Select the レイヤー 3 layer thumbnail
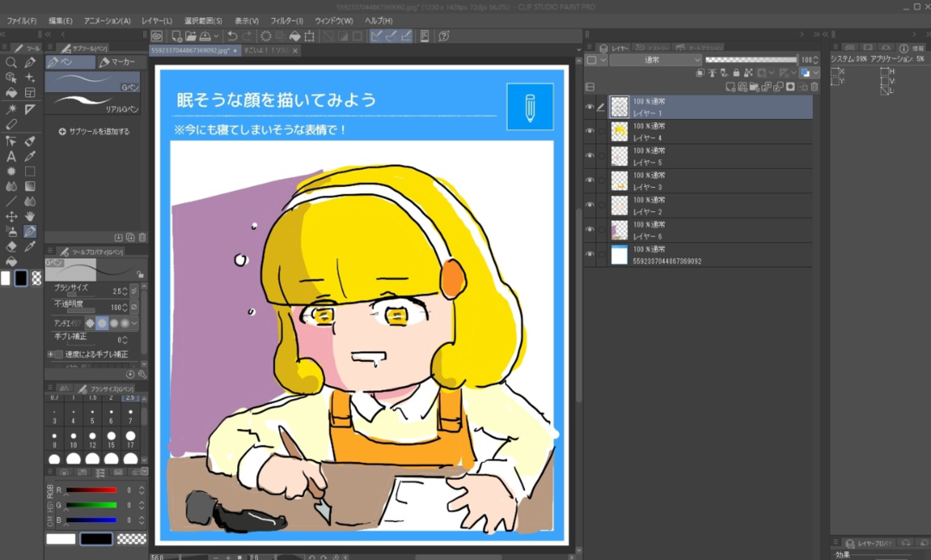 coord(619,181)
